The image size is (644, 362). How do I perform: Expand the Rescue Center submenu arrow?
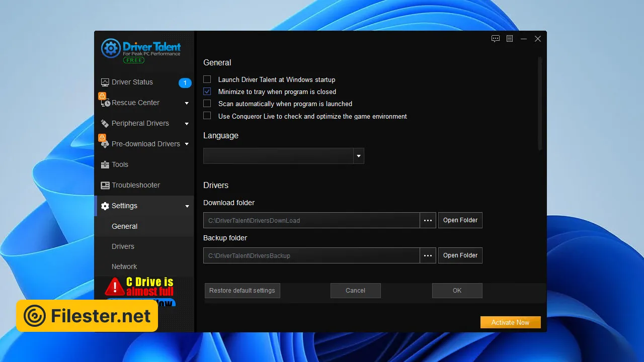187,103
